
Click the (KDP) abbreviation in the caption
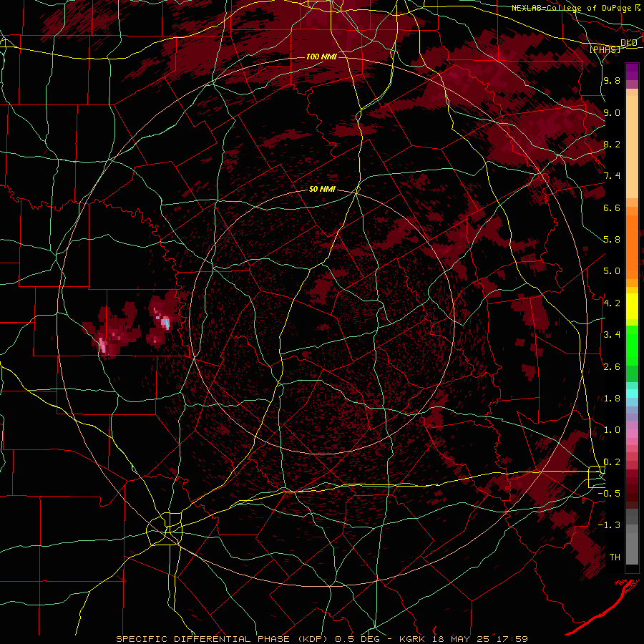point(314,639)
